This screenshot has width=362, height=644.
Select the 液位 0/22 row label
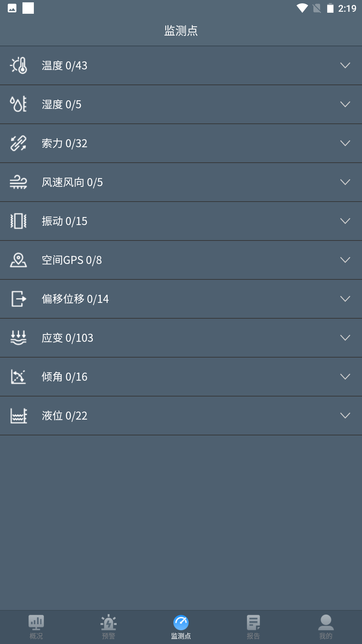(x=64, y=416)
